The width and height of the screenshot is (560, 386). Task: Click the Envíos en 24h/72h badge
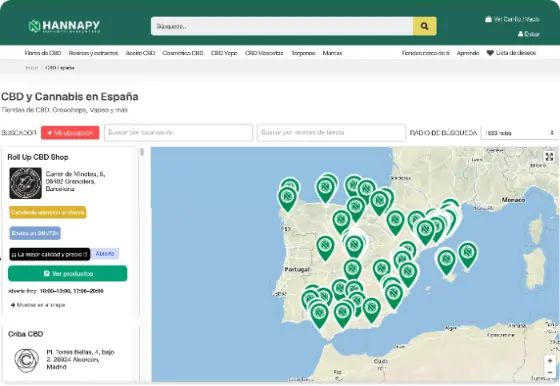(x=35, y=233)
